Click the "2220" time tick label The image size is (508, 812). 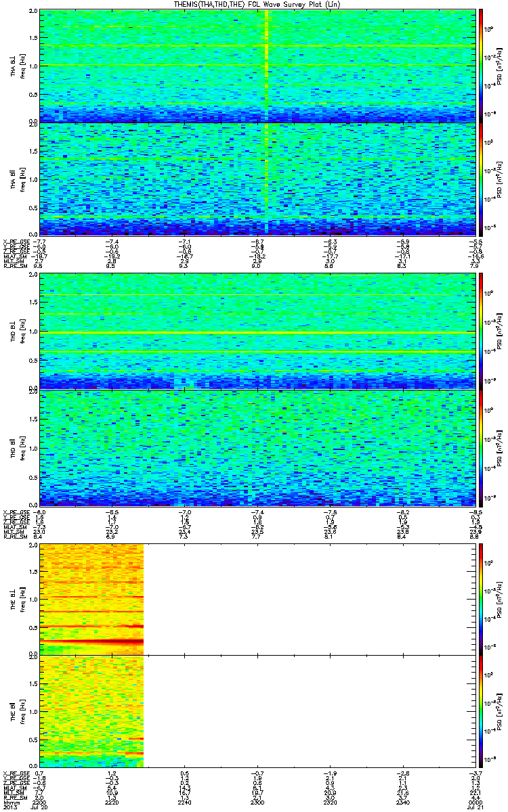112,802
